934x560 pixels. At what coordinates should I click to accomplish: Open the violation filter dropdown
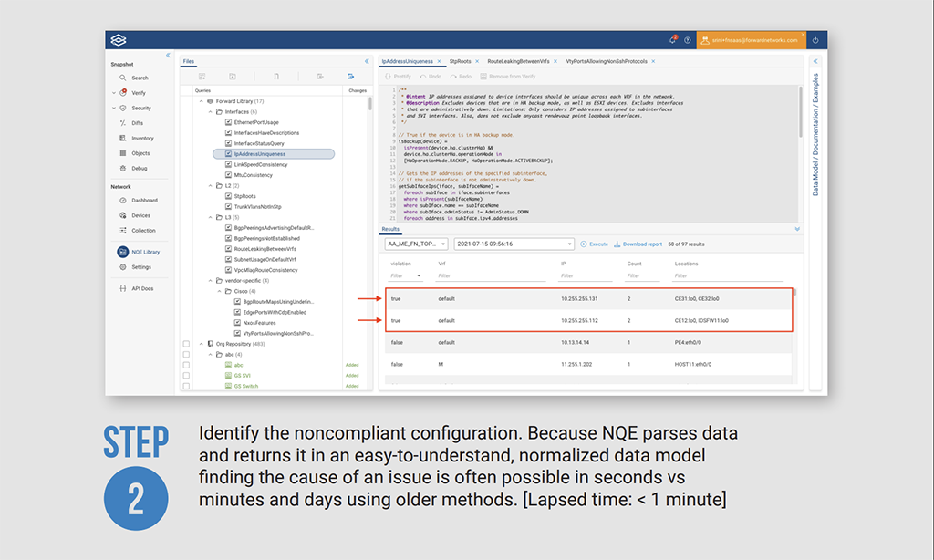tap(406, 275)
